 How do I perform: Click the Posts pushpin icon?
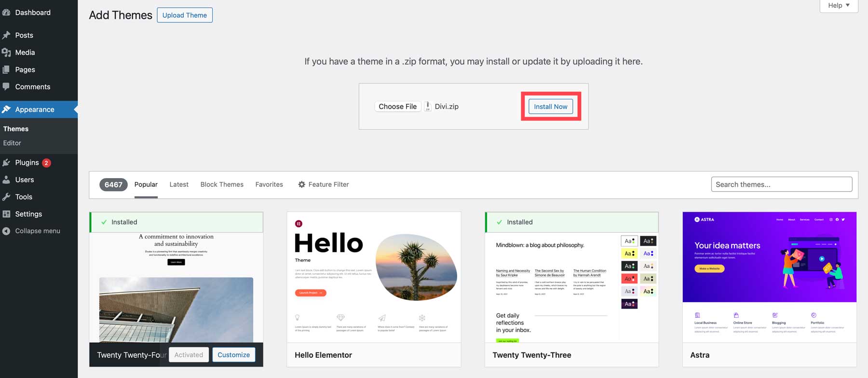6,35
